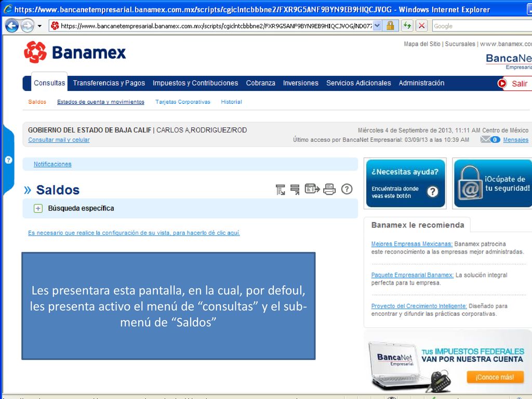Click the browser Refresh button
Viewport: 532px width, 399px height.
tap(407, 26)
